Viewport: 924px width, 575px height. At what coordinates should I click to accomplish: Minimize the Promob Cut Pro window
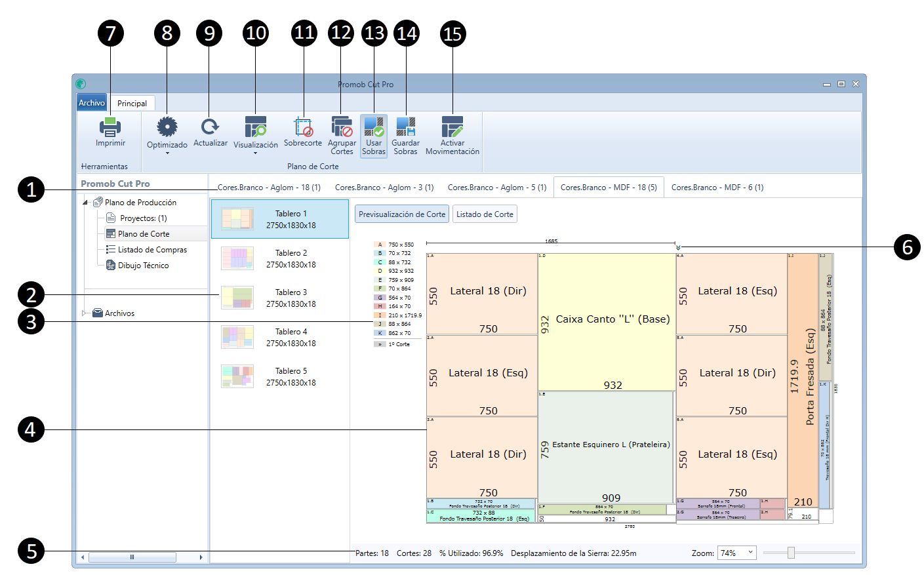click(827, 84)
